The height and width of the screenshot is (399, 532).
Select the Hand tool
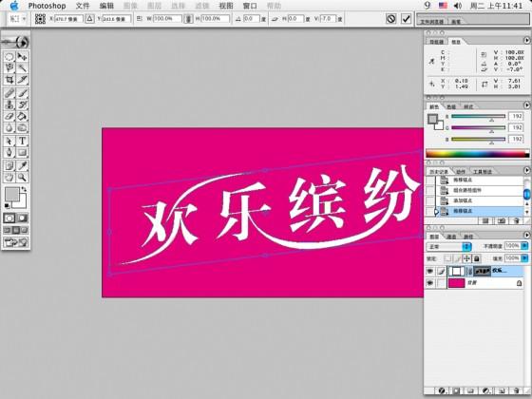tap(9, 177)
